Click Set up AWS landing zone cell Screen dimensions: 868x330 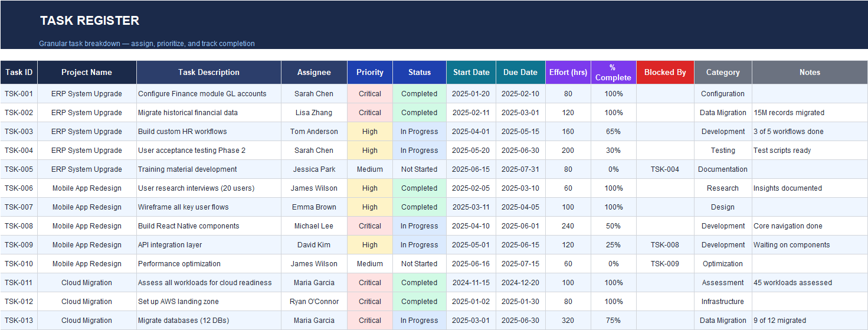click(209, 301)
